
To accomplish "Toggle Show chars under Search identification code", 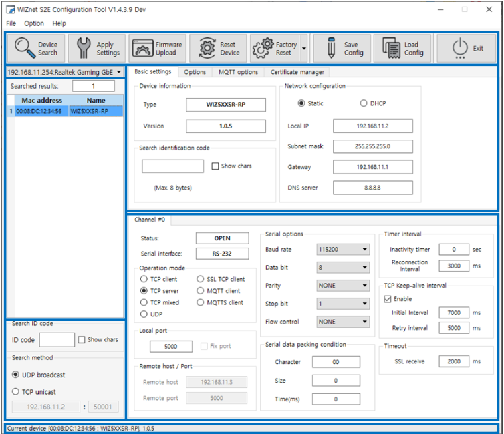I will tap(215, 166).
